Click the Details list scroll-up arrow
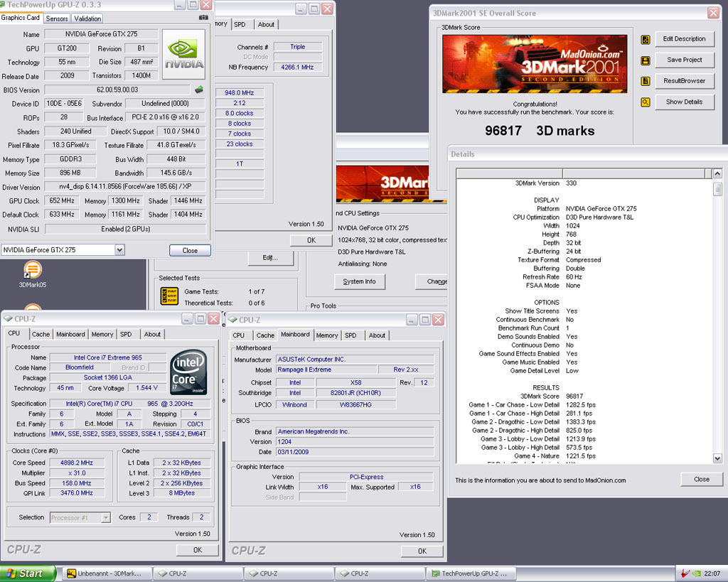 (717, 173)
